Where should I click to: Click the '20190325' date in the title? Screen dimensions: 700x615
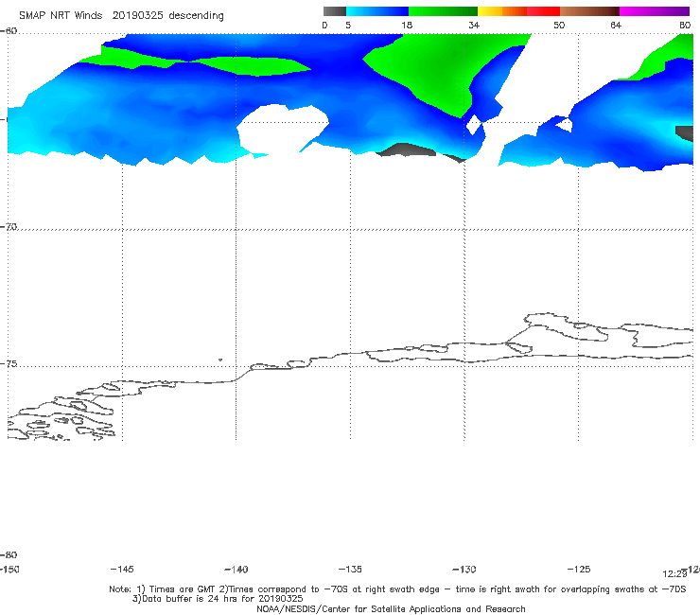(x=137, y=16)
